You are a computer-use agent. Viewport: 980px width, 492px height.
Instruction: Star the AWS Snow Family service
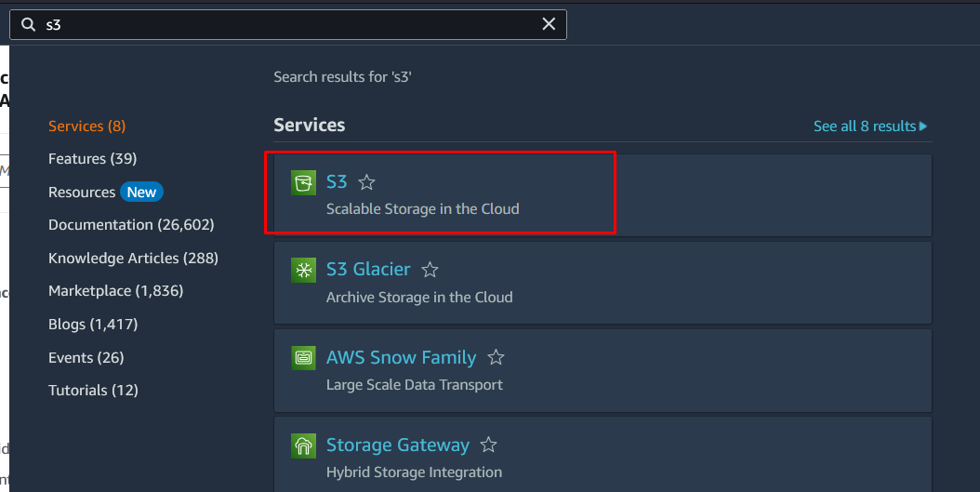click(x=496, y=357)
